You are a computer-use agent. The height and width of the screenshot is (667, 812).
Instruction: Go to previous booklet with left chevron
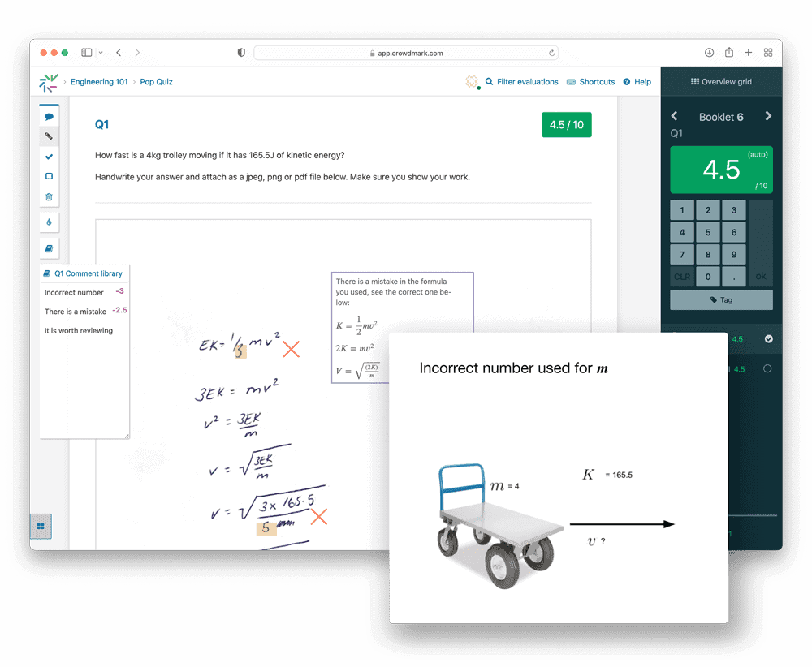pos(674,117)
